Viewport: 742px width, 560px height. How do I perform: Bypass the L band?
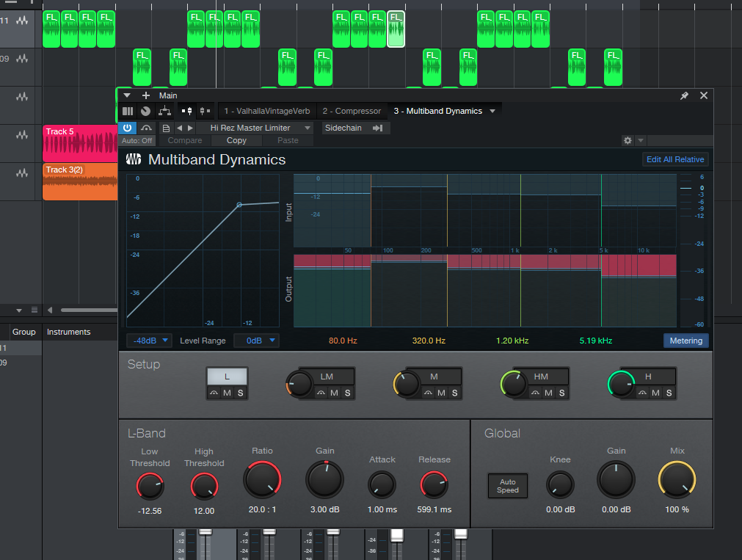coord(214,393)
